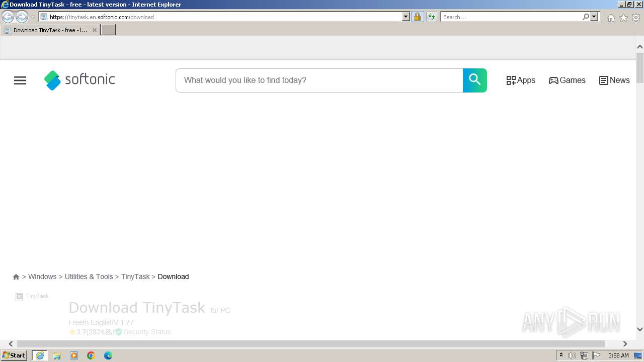Click Internet Explorer taskbar icon

[40, 355]
